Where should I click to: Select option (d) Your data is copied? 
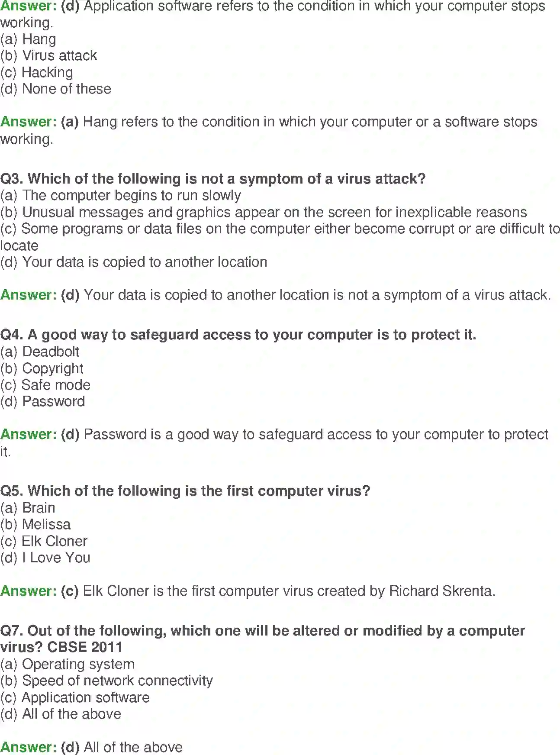pyautogui.click(x=134, y=262)
